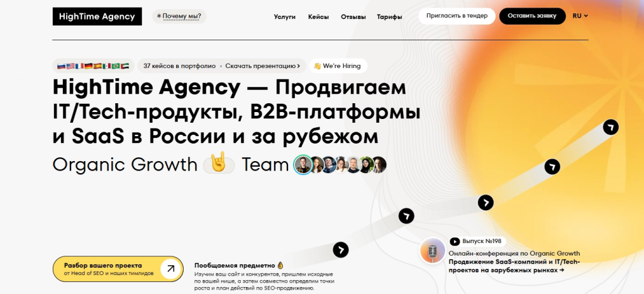644x294 pixels.
Task: Click the French flag icon
Action: [x=79, y=66]
